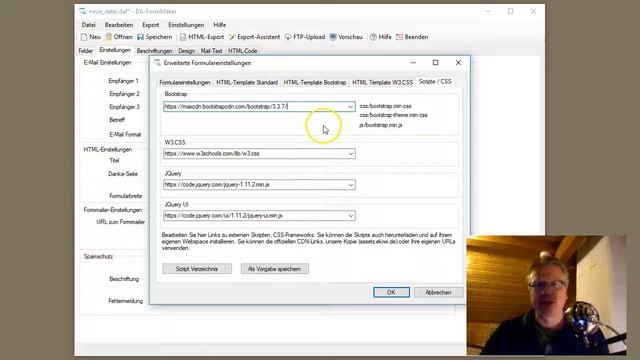This screenshot has height=360, width=640.
Task: Switch to the HTML Template W3.CSS tab
Action: click(382, 82)
